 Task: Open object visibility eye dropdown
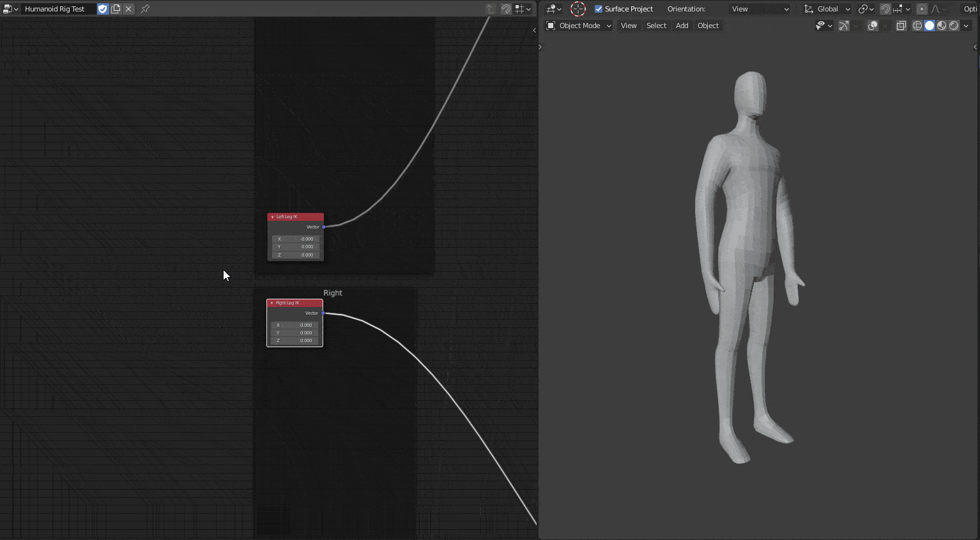click(824, 26)
